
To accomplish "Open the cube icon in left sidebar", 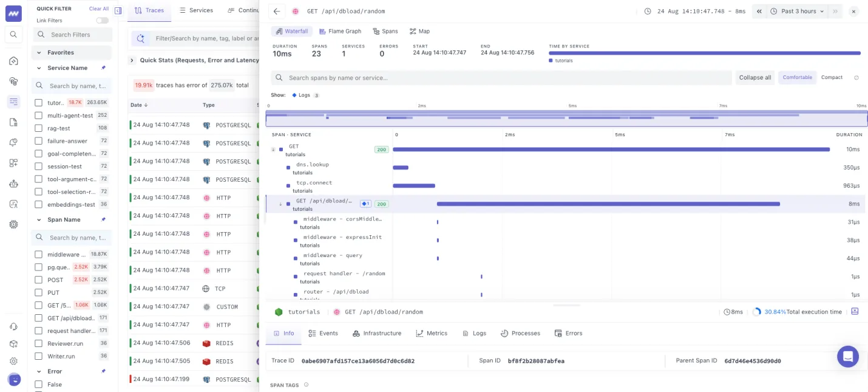I will [x=13, y=344].
